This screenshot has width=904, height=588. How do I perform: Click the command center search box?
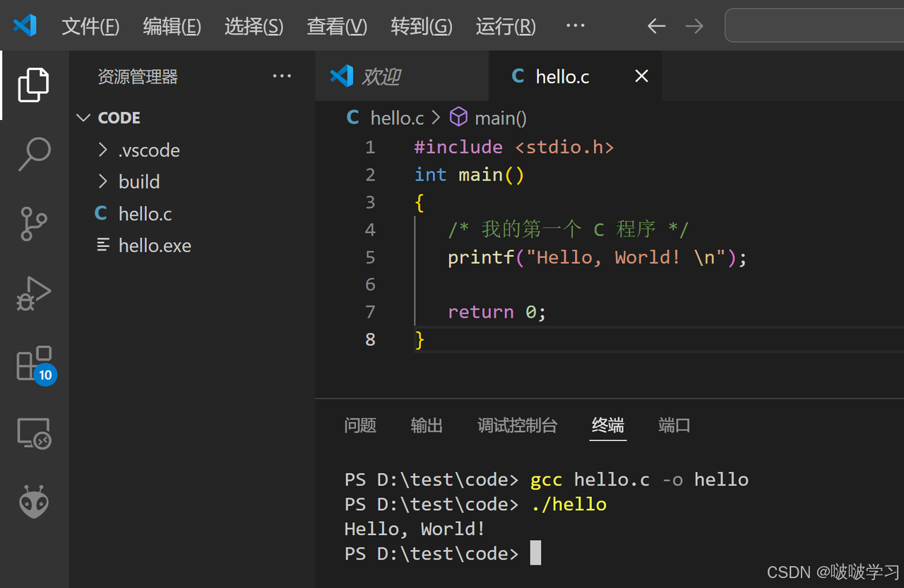click(x=814, y=26)
